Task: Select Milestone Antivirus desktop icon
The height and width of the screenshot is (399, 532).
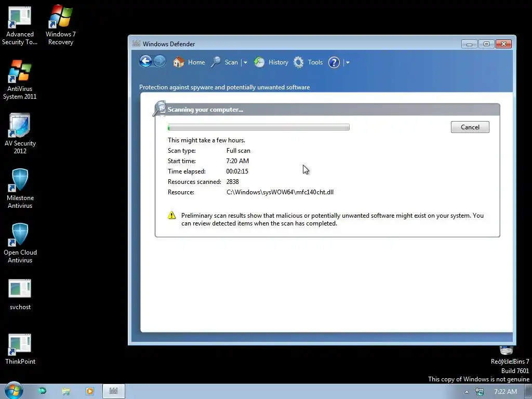Action: tap(20, 188)
